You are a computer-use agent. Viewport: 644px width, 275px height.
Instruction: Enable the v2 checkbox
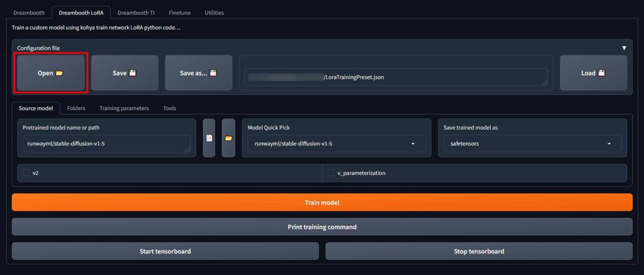click(x=26, y=173)
